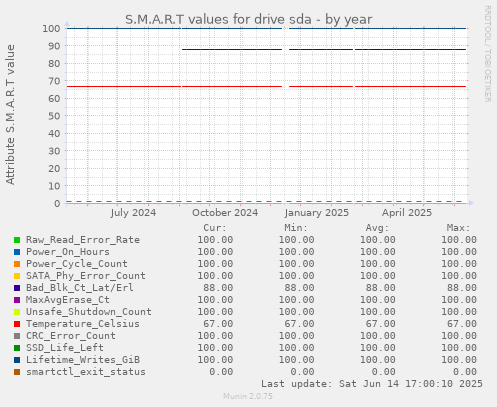Viewport: 497px width, 407px height.
Task: Select the Bad_Blk_Ct_Lat/Erl legend label
Action: tap(80, 288)
